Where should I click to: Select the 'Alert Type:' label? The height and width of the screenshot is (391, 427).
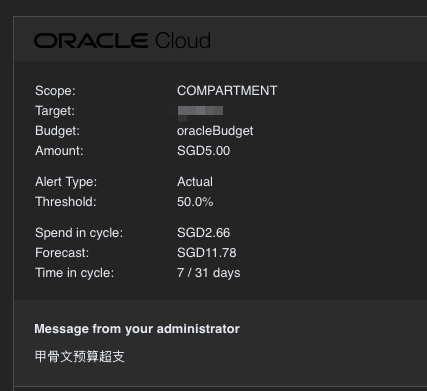pyautogui.click(x=66, y=182)
